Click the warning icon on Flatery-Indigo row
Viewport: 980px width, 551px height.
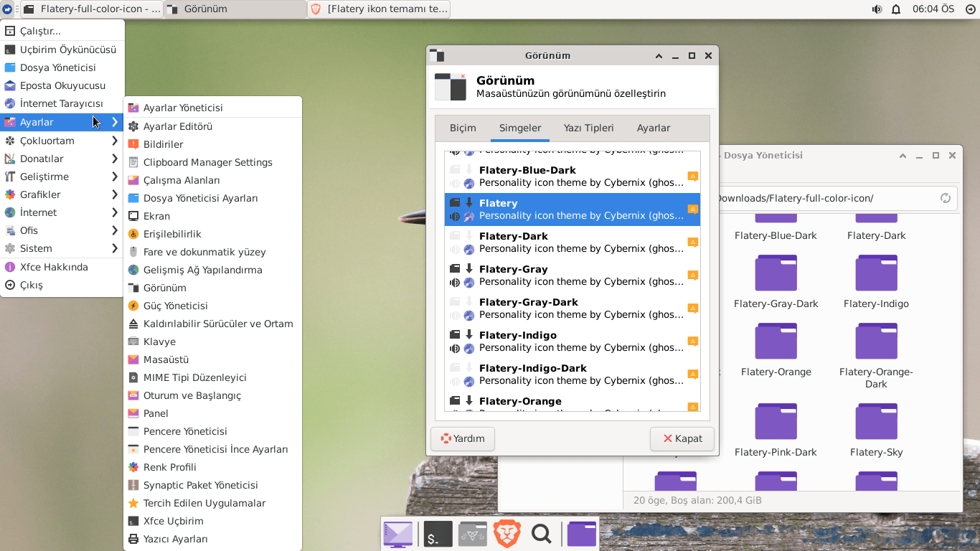[x=692, y=342]
